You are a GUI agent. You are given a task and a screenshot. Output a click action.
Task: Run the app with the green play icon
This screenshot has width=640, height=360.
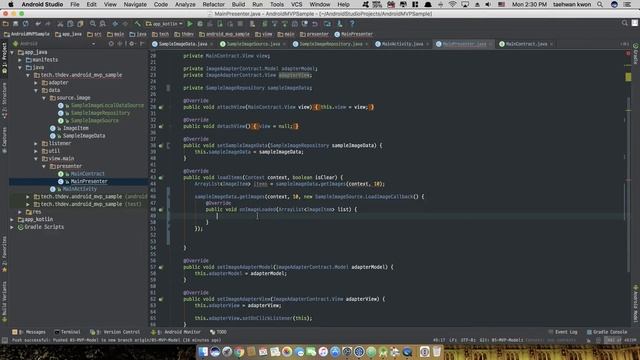[190, 24]
